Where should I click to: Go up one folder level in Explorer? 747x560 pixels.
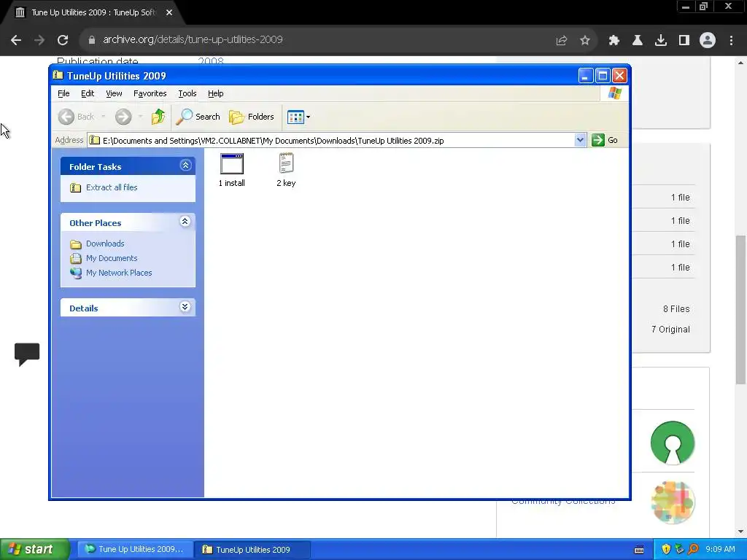[158, 117]
